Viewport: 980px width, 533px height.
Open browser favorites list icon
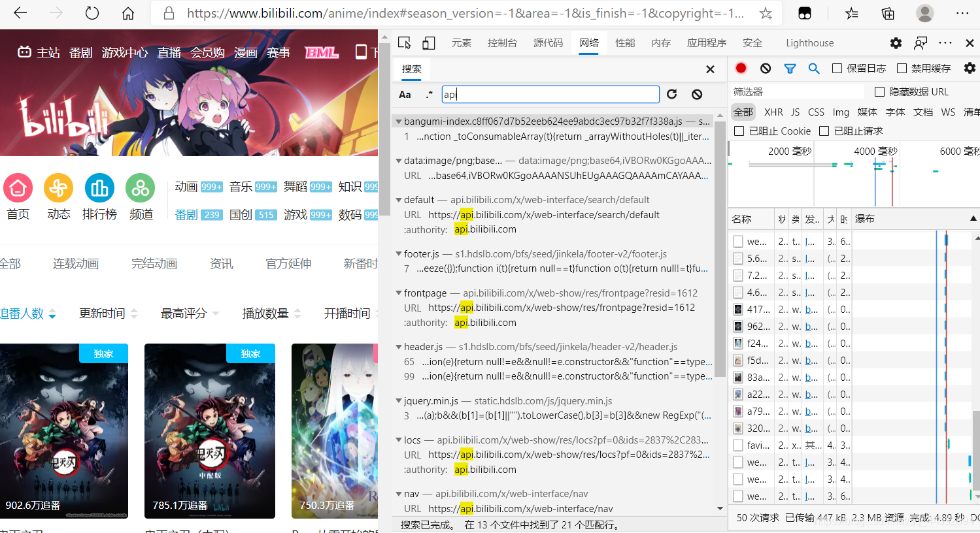(851, 13)
